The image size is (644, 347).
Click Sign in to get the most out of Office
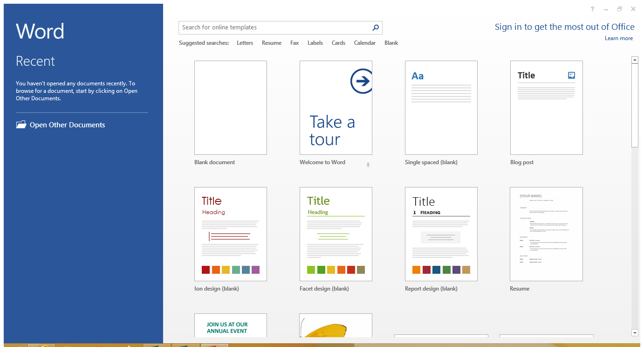[565, 27]
